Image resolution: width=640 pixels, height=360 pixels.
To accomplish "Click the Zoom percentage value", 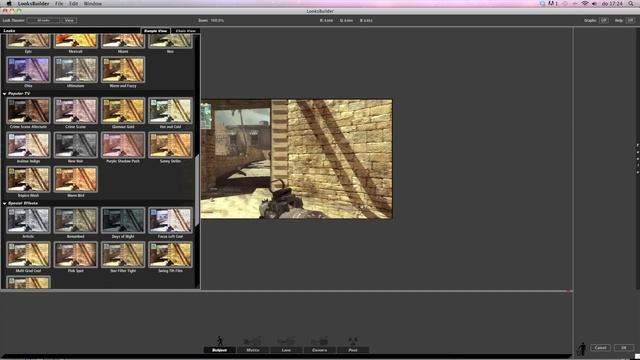I will click(217, 20).
